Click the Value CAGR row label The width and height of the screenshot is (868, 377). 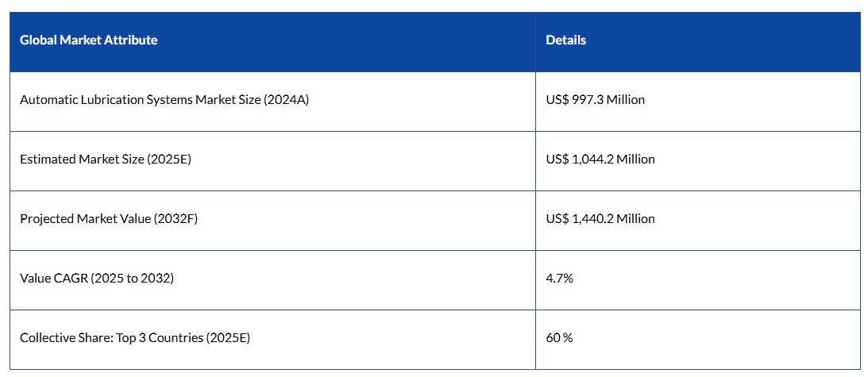coord(96,279)
